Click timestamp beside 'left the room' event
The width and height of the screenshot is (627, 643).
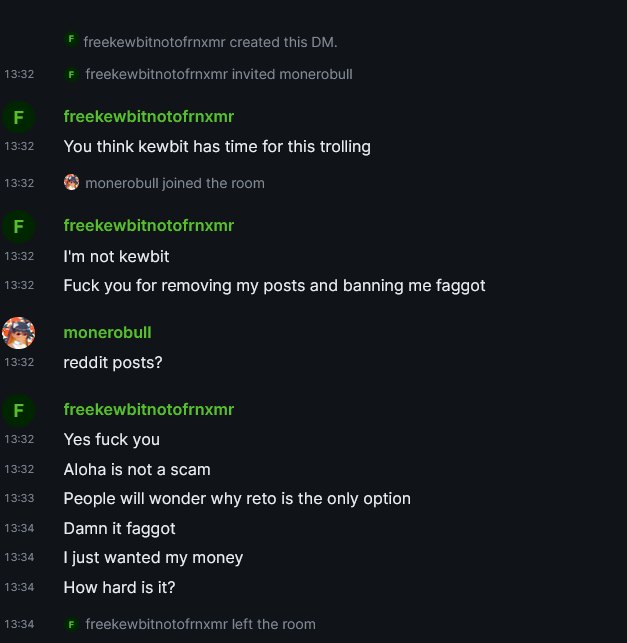point(19,624)
